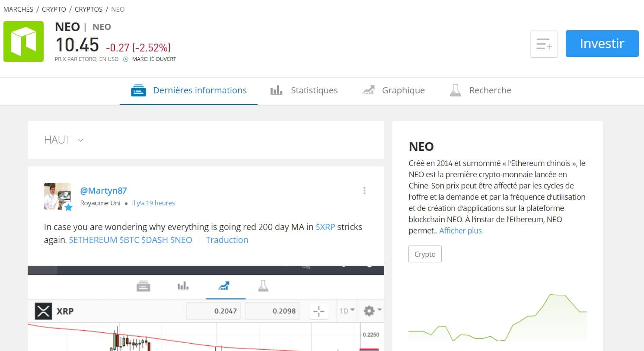This screenshot has height=351, width=644.
Task: Click MARCHÉS in the breadcrumb
Action: [18, 9]
